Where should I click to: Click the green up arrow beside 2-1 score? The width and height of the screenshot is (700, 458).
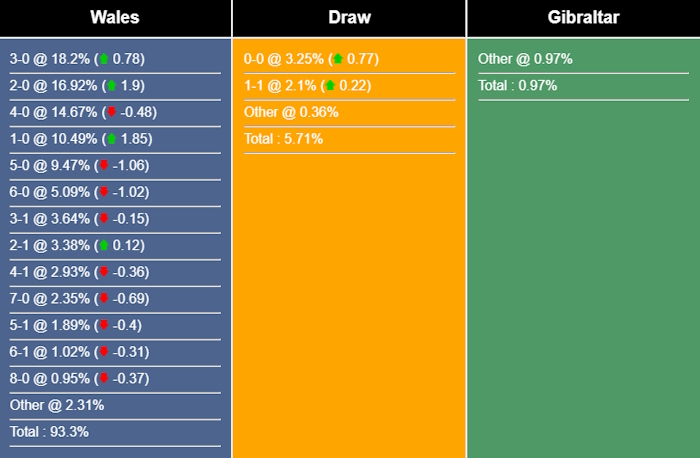click(x=102, y=246)
